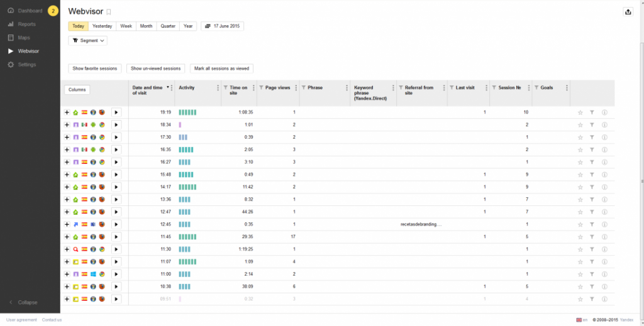
Task: Play the 18:34 session recording
Action: [x=116, y=124]
